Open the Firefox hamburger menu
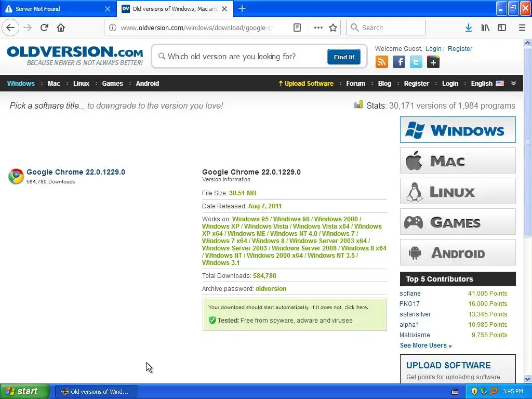Viewport: 532px width, 399px height. click(522, 28)
